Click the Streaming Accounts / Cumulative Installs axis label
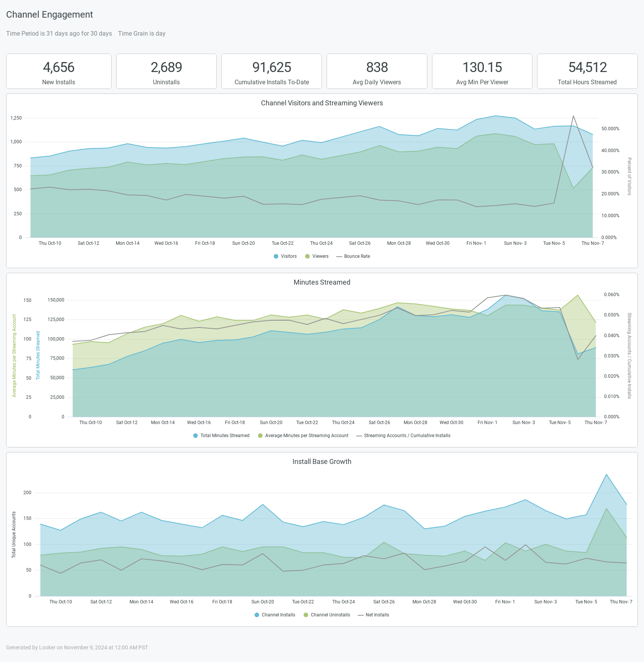Image resolution: width=644 pixels, height=662 pixels. click(629, 356)
